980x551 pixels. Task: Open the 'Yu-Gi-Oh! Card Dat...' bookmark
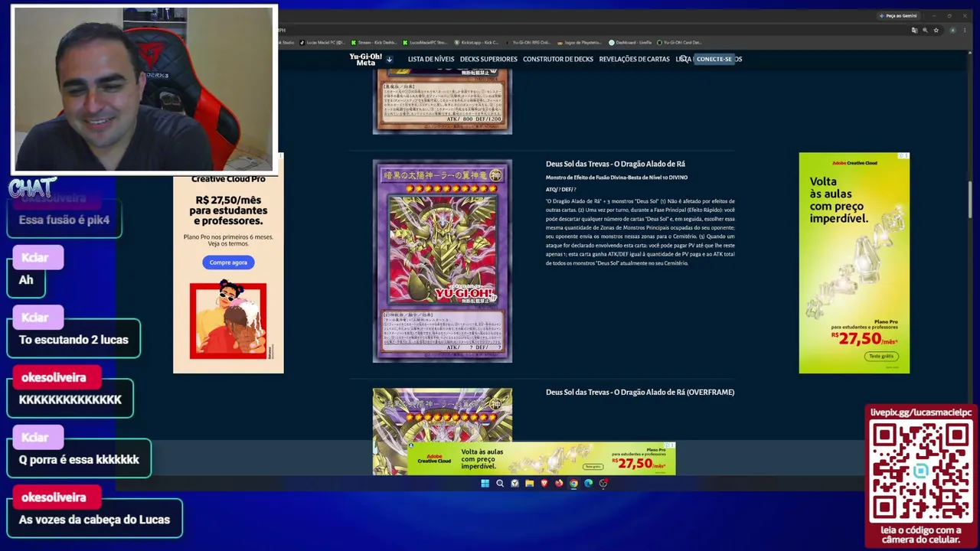[679, 43]
